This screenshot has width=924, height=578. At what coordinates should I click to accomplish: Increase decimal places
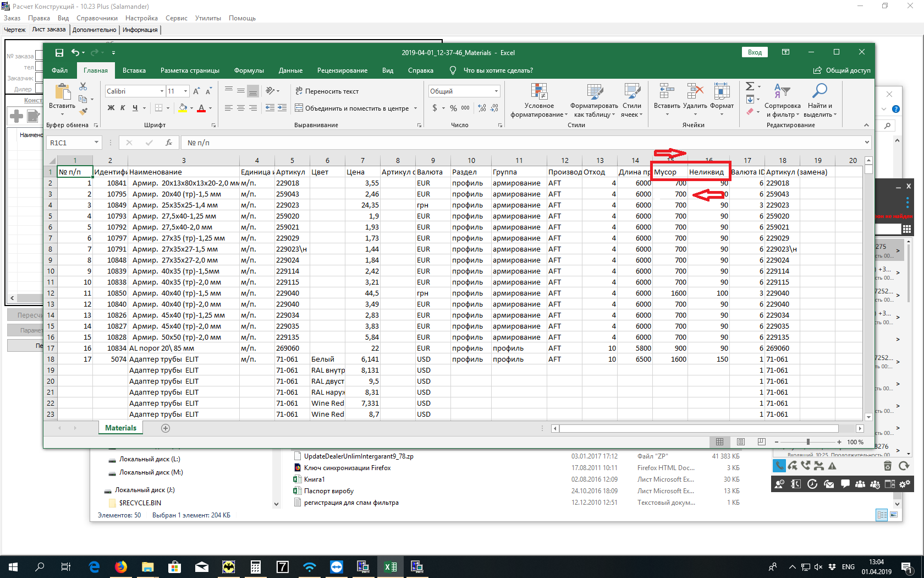(482, 108)
